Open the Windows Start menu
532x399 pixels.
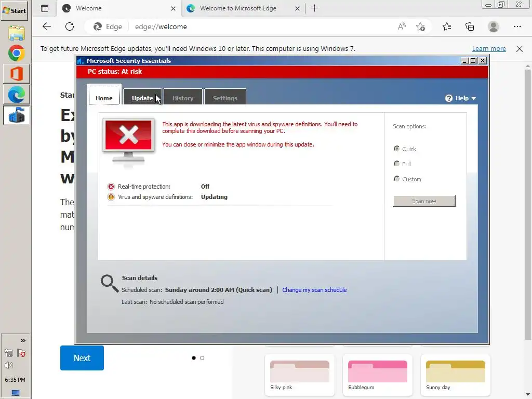click(x=15, y=10)
